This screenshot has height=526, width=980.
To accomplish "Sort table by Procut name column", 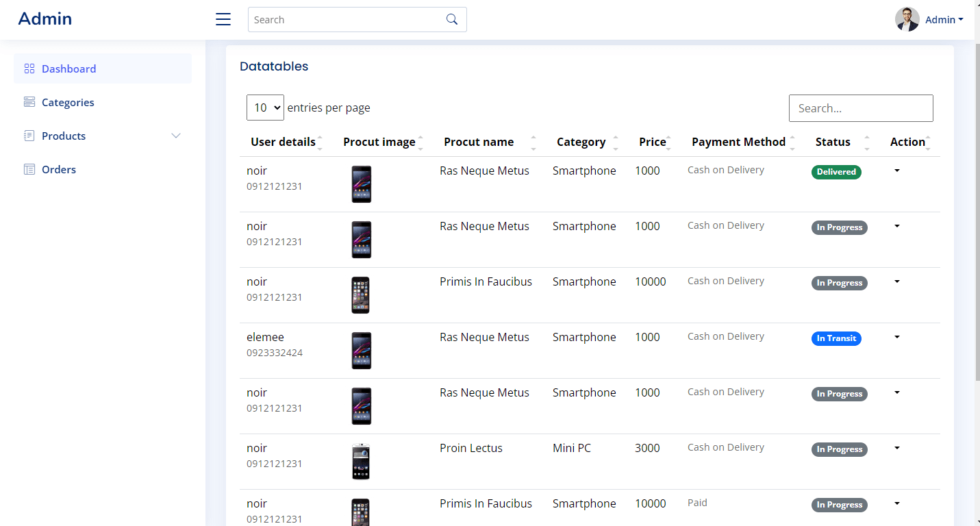I will coord(489,142).
